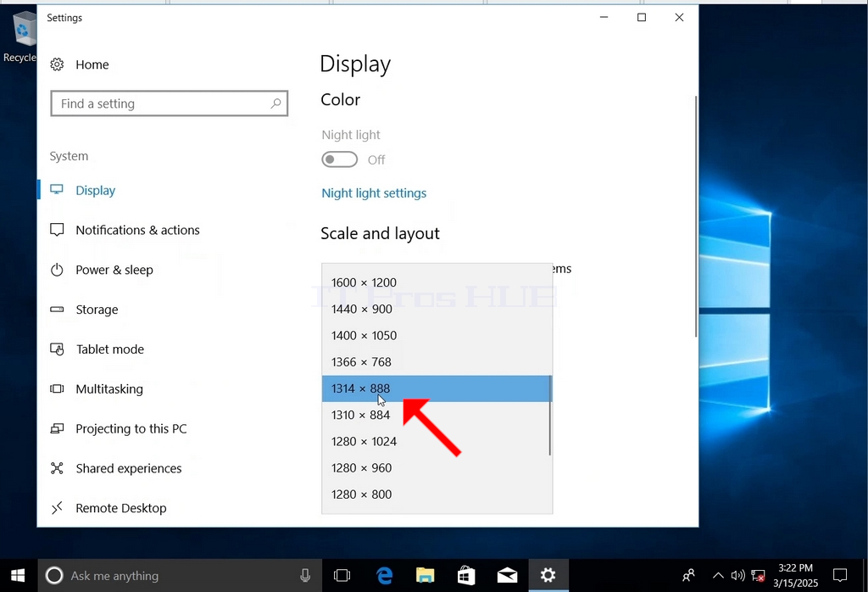
Task: Click the Cortana circle icon
Action: point(54,575)
